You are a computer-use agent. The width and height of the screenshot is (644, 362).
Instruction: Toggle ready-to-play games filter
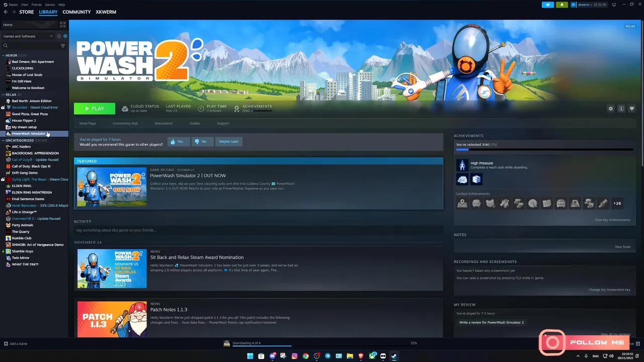pos(65,36)
